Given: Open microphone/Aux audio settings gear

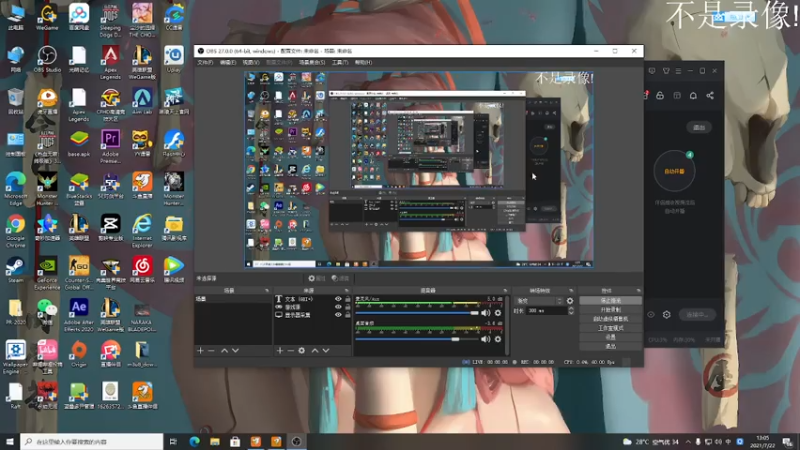Looking at the screenshot, I should point(498,313).
